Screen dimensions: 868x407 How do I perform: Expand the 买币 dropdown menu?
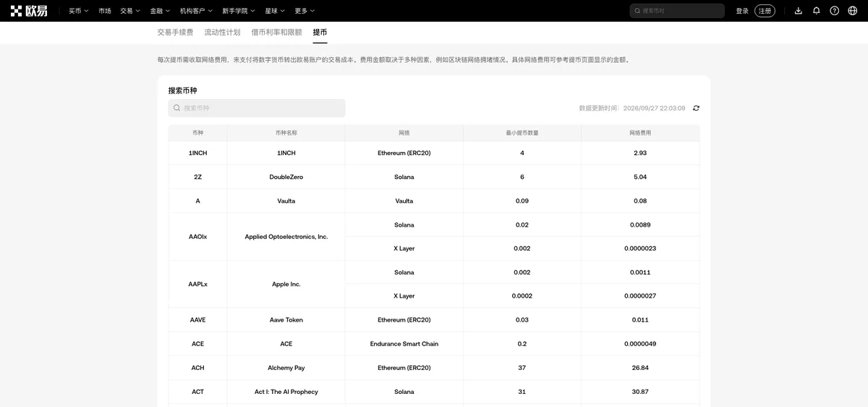[78, 11]
